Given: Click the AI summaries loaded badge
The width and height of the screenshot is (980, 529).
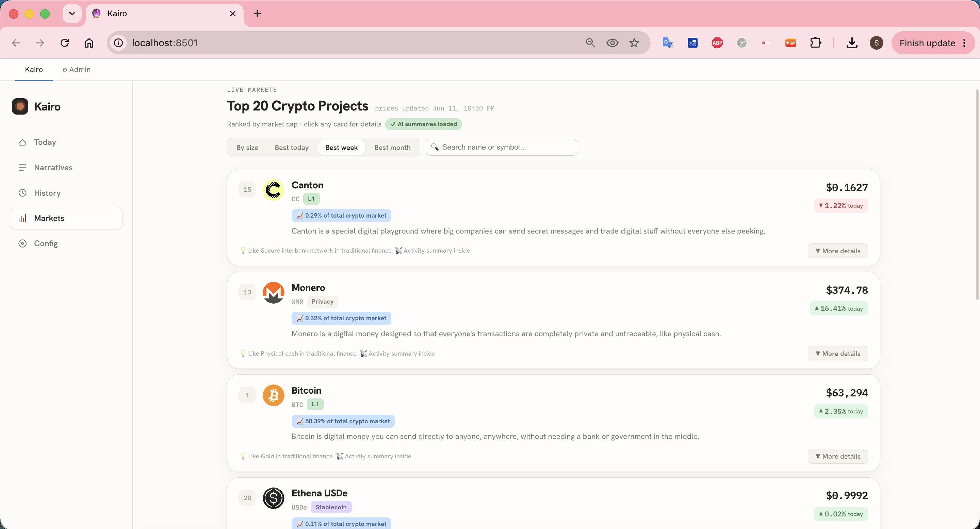Looking at the screenshot, I should coord(423,124).
